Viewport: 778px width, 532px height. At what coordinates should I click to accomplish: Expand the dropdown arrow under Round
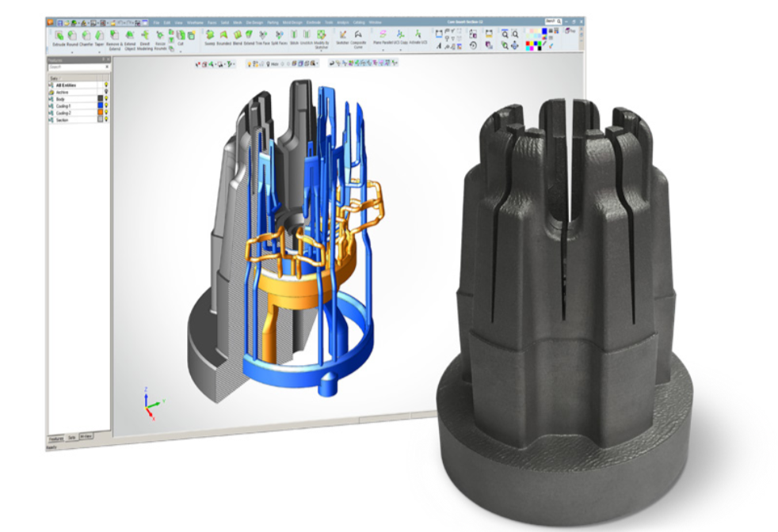pyautogui.click(x=74, y=51)
